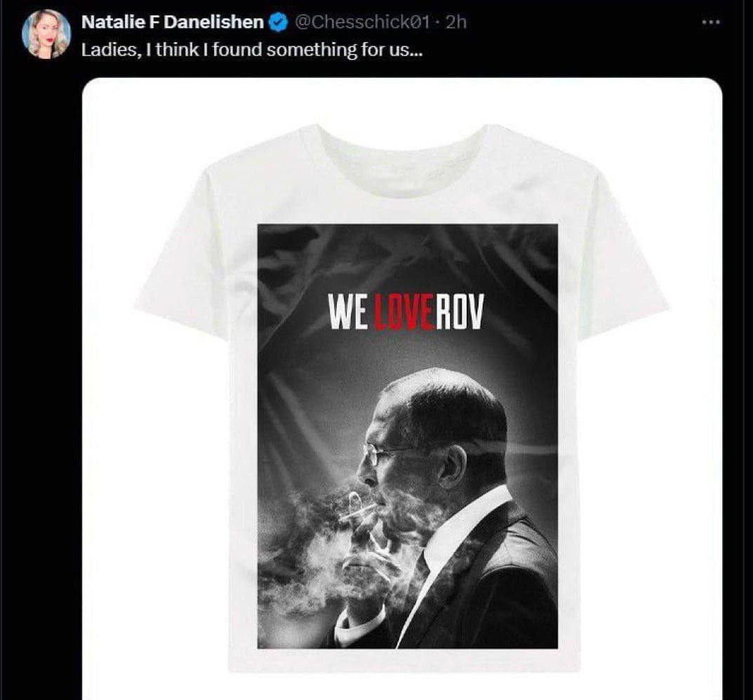Click the 2h timestamp
The height and width of the screenshot is (700, 753).
click(455, 22)
